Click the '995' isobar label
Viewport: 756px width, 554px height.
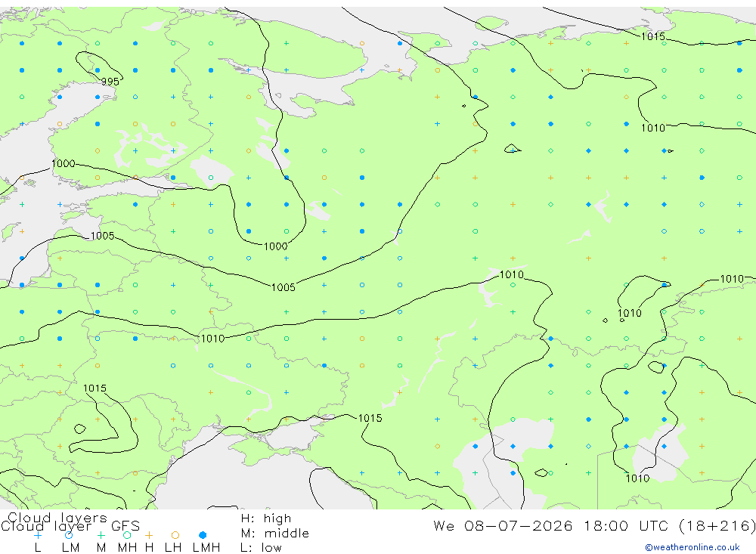click(110, 82)
